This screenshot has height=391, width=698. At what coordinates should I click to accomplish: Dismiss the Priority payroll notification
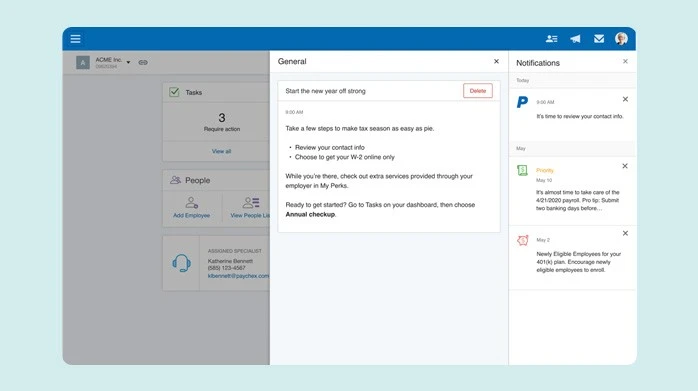(625, 166)
